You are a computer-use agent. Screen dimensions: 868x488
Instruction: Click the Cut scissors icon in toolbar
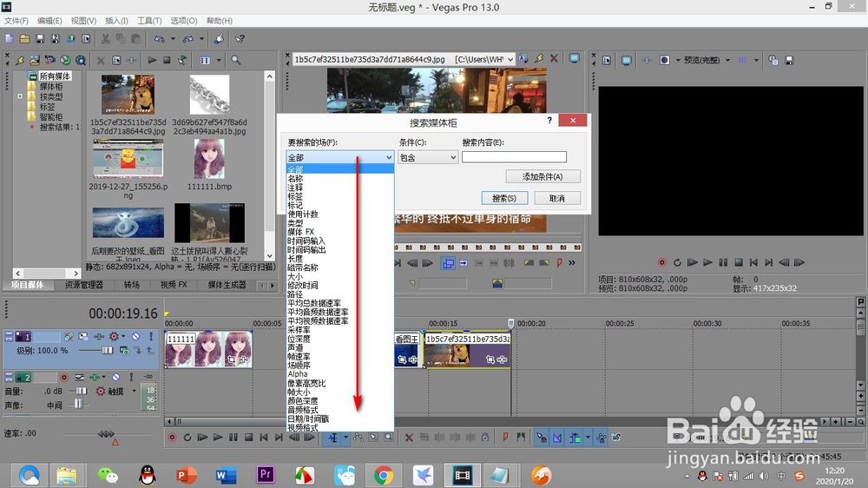pyautogui.click(x=105, y=39)
